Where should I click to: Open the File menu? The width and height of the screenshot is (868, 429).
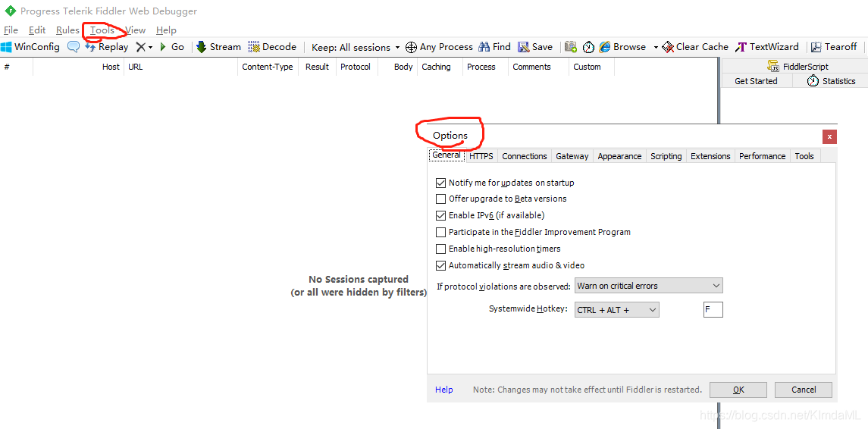[11, 30]
